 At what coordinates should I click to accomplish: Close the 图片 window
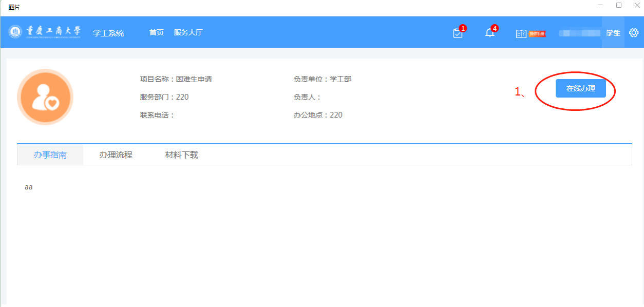coord(637,5)
